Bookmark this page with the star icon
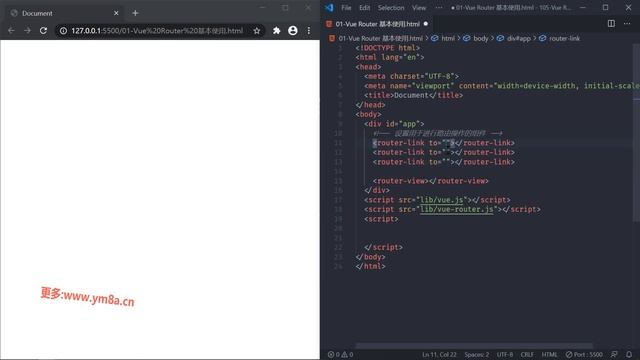Screen dimensions: 640x360 click(257, 31)
